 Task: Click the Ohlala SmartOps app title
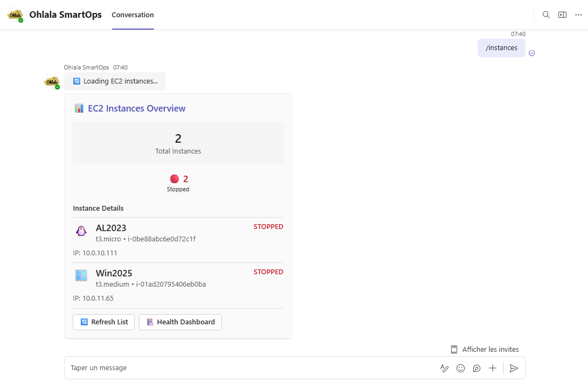65,15
